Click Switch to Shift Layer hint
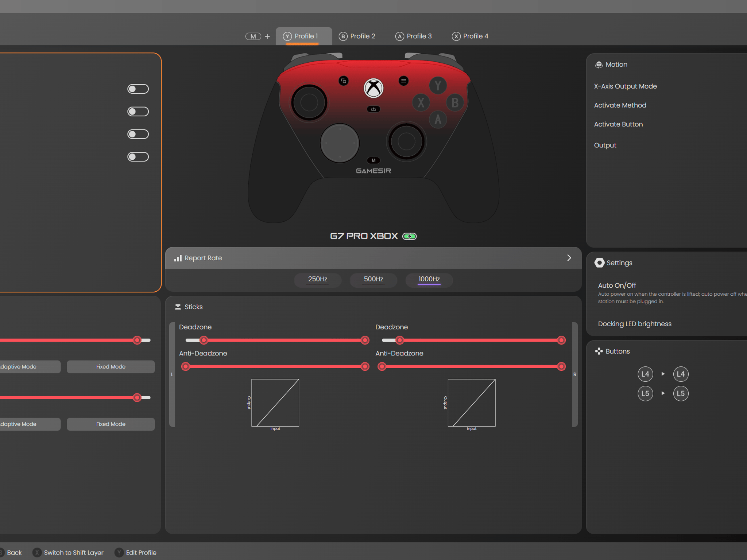747x560 pixels. pyautogui.click(x=68, y=553)
